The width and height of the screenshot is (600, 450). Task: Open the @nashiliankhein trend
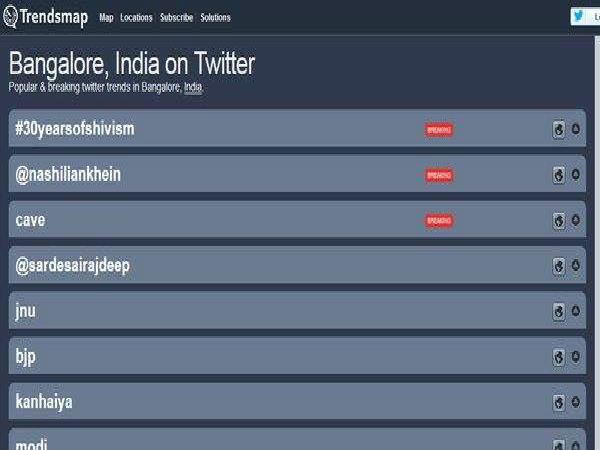[x=68, y=175]
